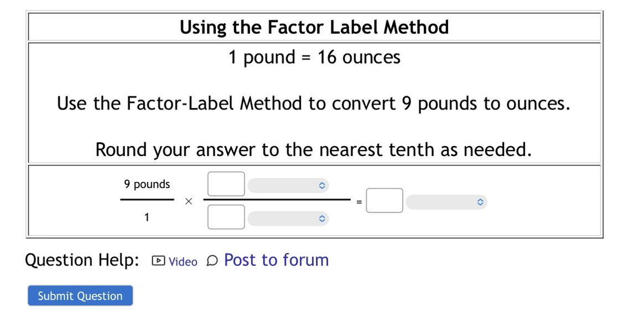Click the forum speech bubble icon

(212, 261)
